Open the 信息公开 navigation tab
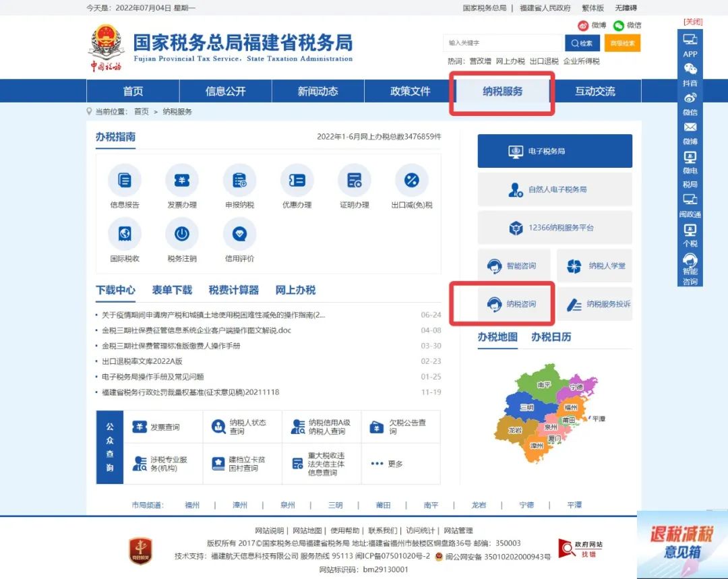This screenshot has height=579, width=728. pyautogui.click(x=226, y=91)
